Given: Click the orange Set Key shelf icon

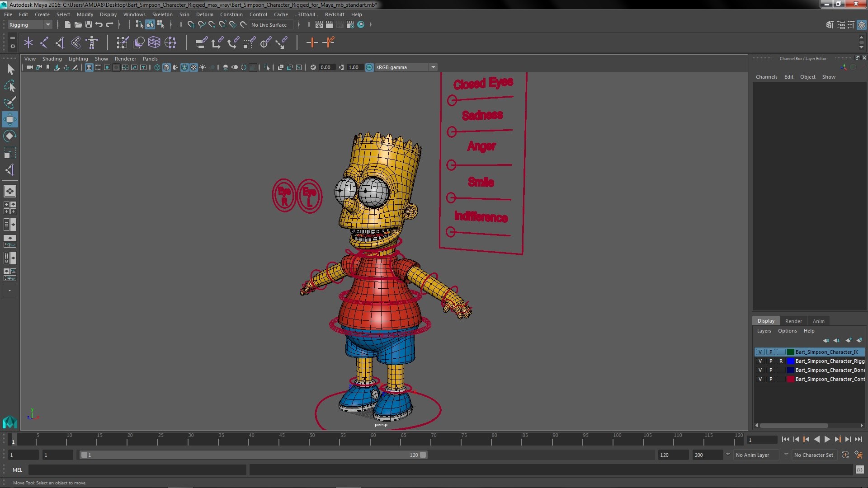Looking at the screenshot, I should pos(312,43).
